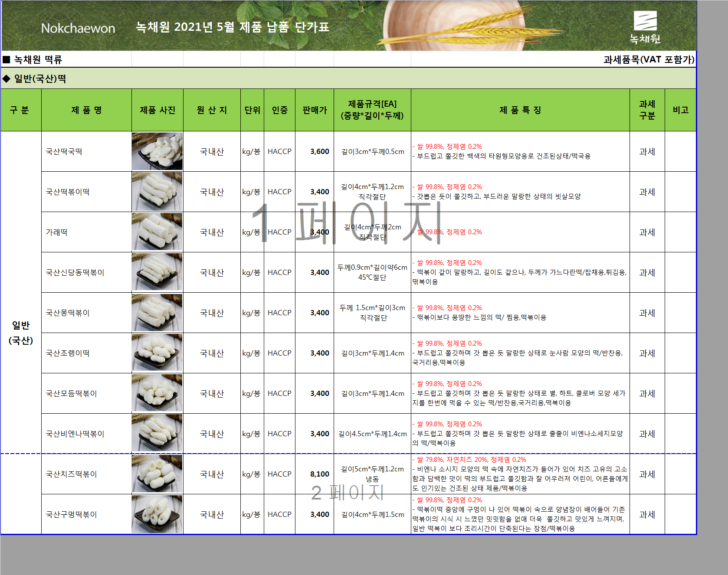Select the 국산모듬떡볶이 product image
Image resolution: width=728 pixels, height=575 pixels.
coord(157,393)
